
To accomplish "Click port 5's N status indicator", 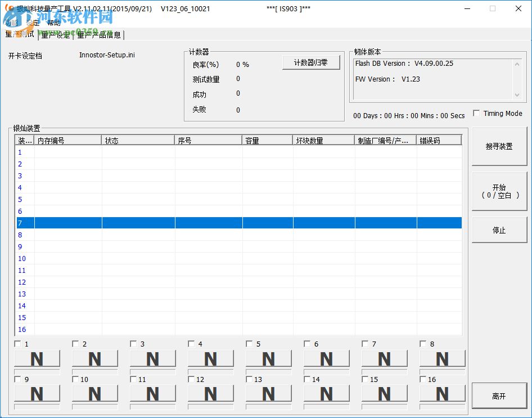I will point(268,358).
